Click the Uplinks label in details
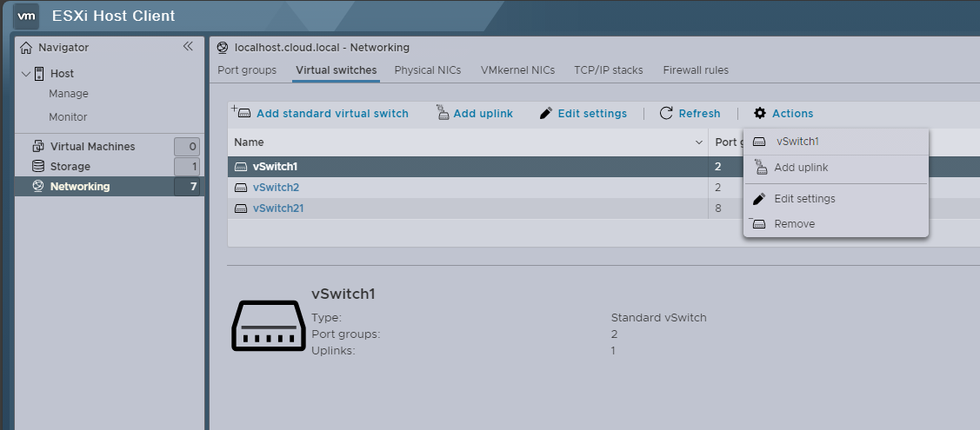Viewport: 980px width, 430px height. tap(333, 351)
